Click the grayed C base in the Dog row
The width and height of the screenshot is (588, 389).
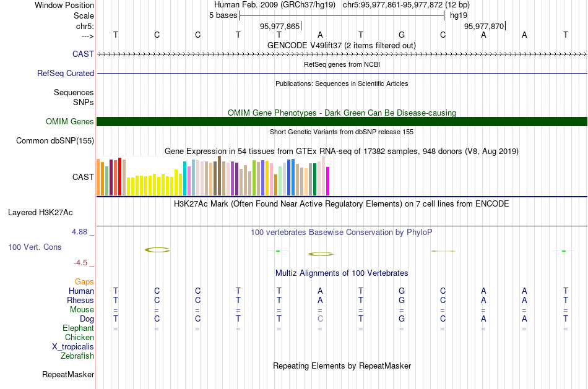[x=320, y=319]
